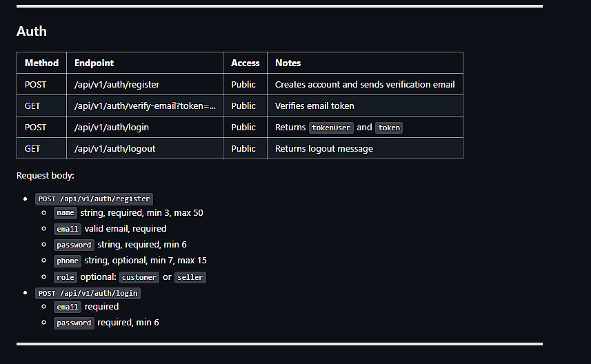Click the 'Returns logout message' notes cell
Viewport: 591px width, 364px height.
click(323, 148)
